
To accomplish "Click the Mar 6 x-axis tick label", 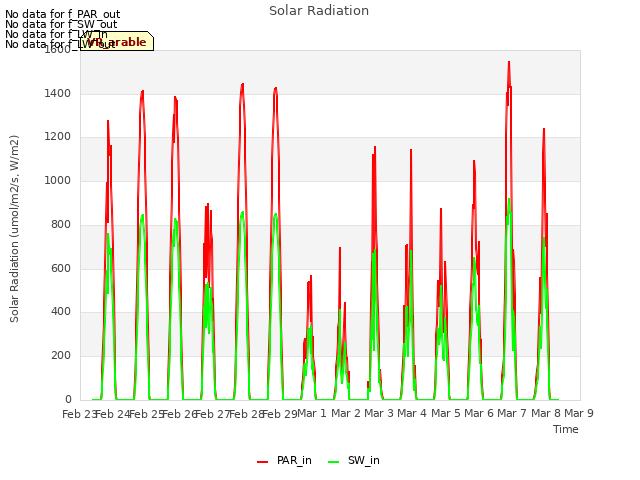I will tap(479, 413).
